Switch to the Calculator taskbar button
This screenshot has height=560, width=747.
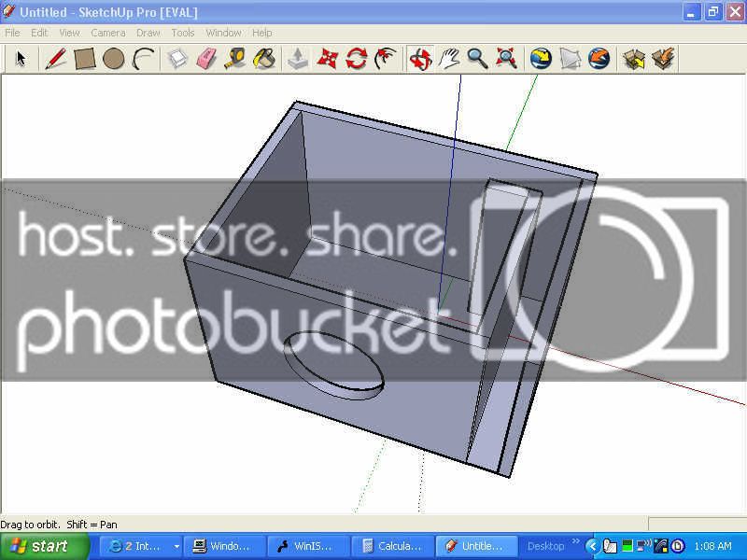[x=393, y=546]
